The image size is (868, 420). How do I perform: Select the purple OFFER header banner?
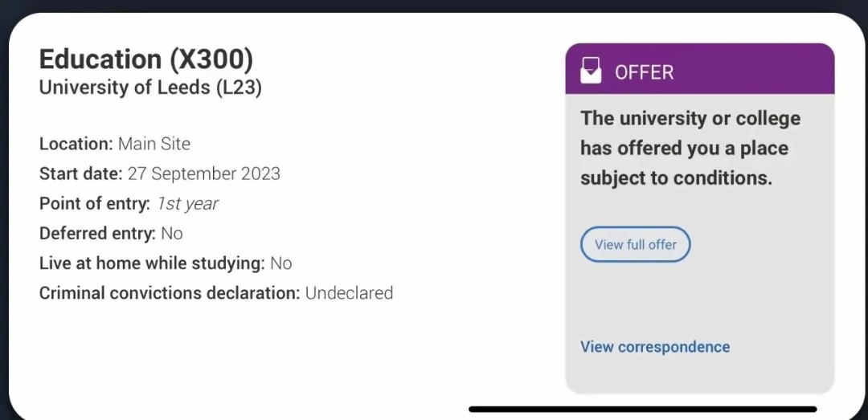(700, 68)
